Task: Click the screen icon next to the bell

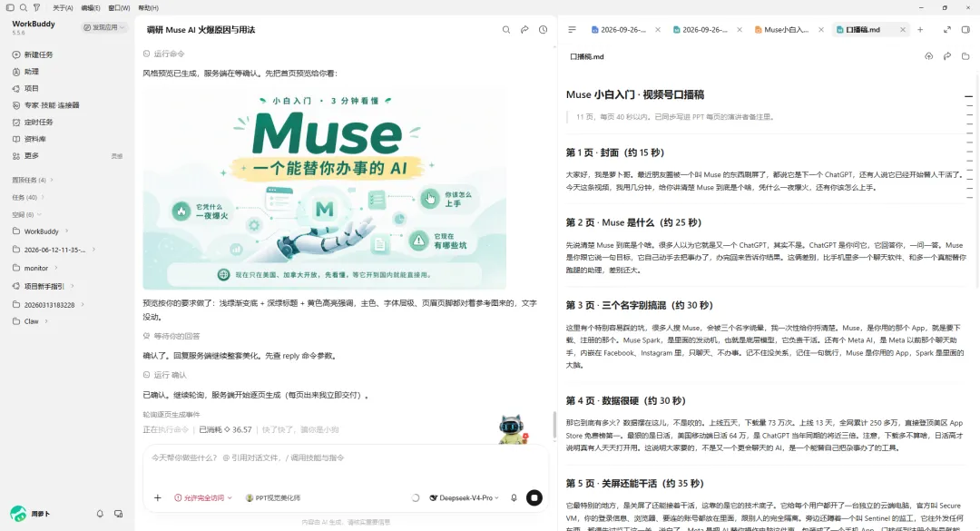Action: click(x=118, y=514)
